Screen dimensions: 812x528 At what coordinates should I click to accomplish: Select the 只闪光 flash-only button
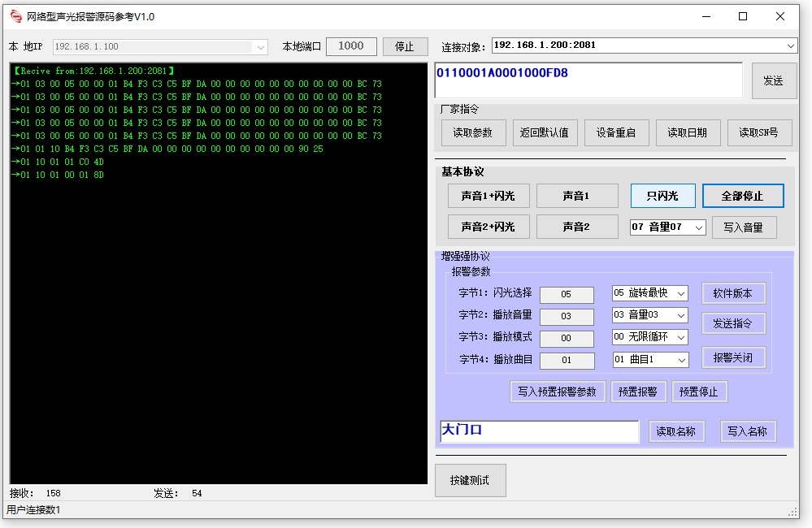click(x=663, y=196)
